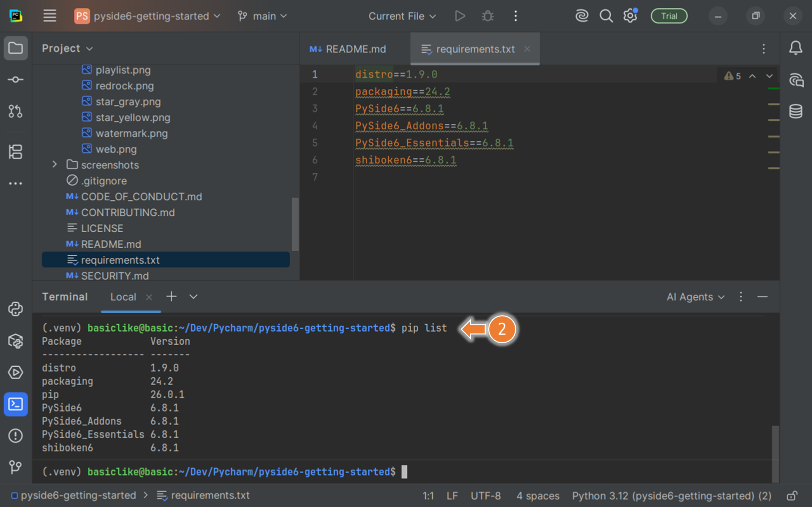Open the Database tool window

(x=796, y=111)
